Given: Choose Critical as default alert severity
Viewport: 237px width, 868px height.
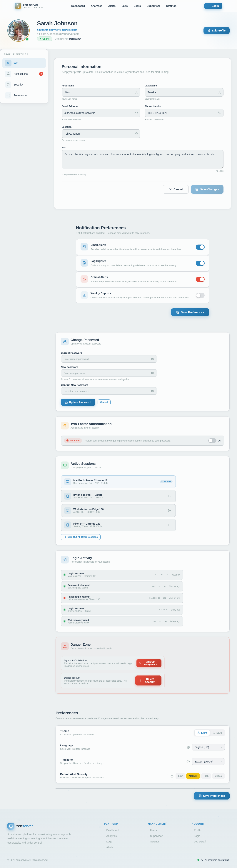Looking at the screenshot, I should tap(218, 776).
